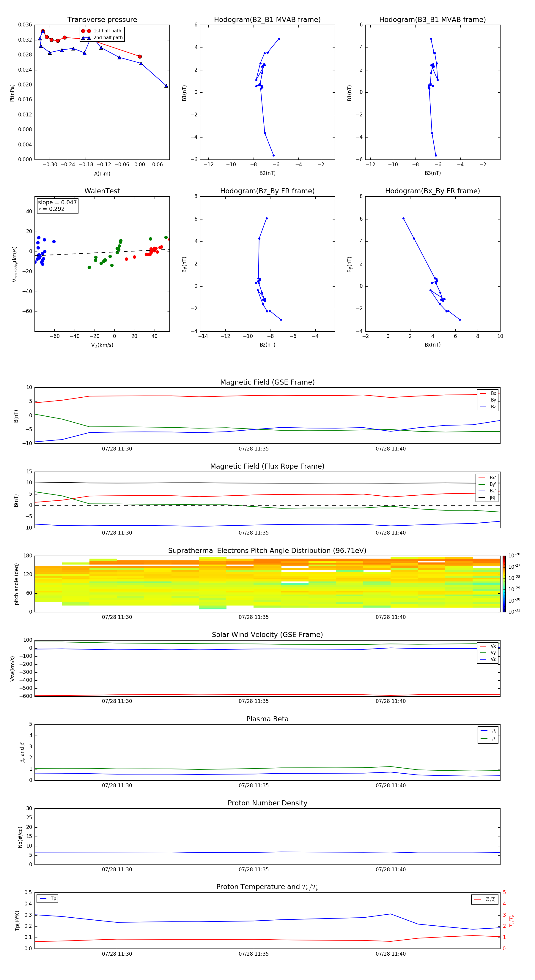This screenshot has height=980, width=535.
Task: Click the blue Bz swatch in GSE legend
Action: (x=483, y=407)
